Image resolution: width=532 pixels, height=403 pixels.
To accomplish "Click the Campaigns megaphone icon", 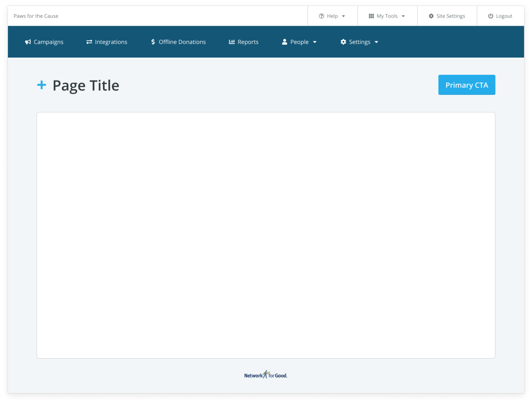I will click(28, 42).
